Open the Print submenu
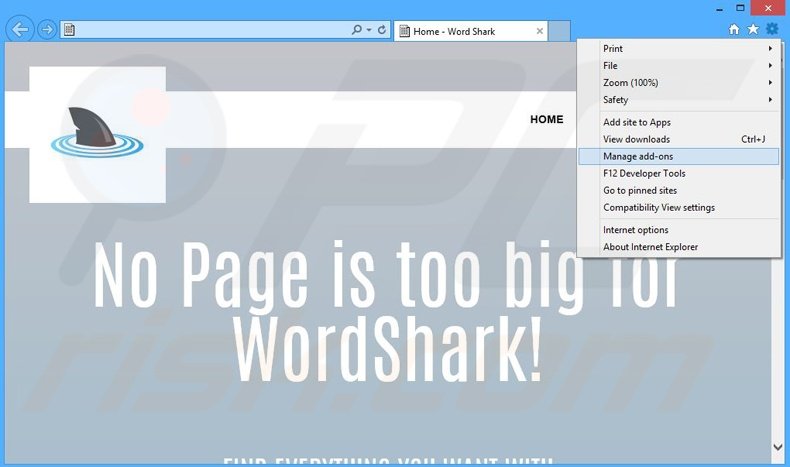790x467 pixels. tap(679, 48)
